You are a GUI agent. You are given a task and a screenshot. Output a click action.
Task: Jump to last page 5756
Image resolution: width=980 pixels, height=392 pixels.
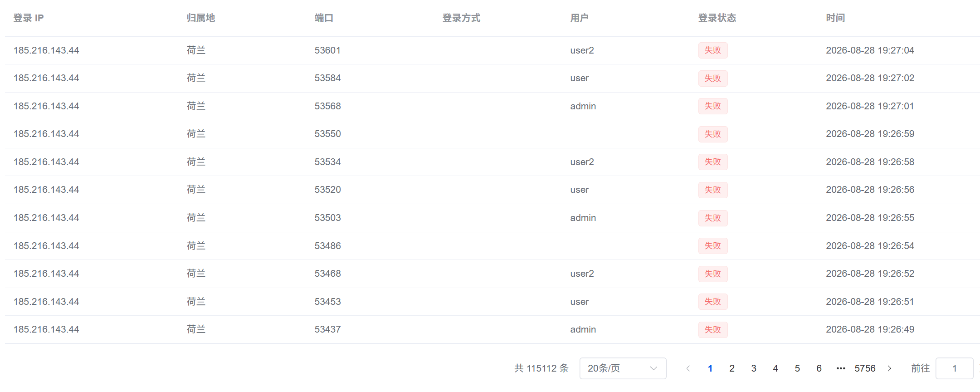pyautogui.click(x=865, y=368)
